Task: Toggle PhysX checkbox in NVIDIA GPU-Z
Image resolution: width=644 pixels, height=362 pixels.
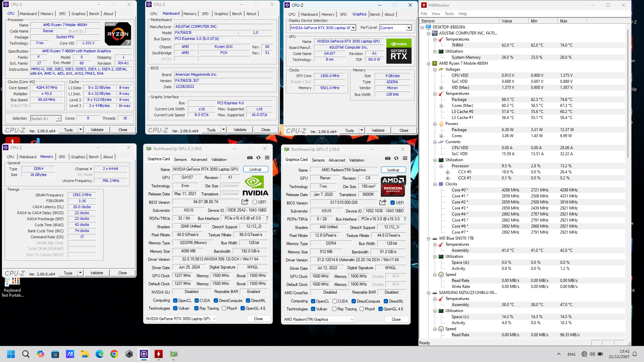Action: [x=224, y=308]
